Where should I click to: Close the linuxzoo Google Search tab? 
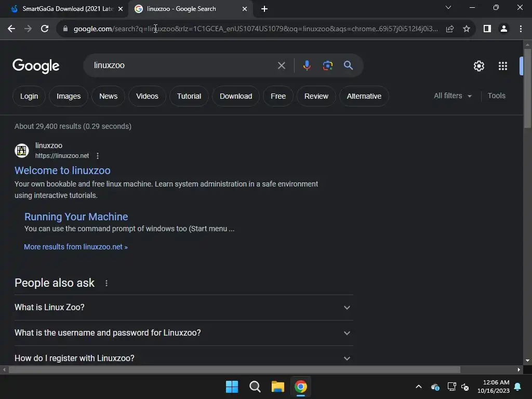(245, 9)
